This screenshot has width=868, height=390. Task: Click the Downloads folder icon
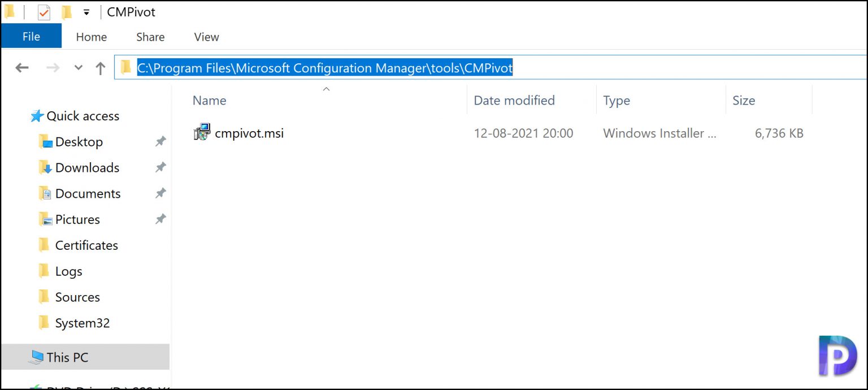tap(45, 167)
